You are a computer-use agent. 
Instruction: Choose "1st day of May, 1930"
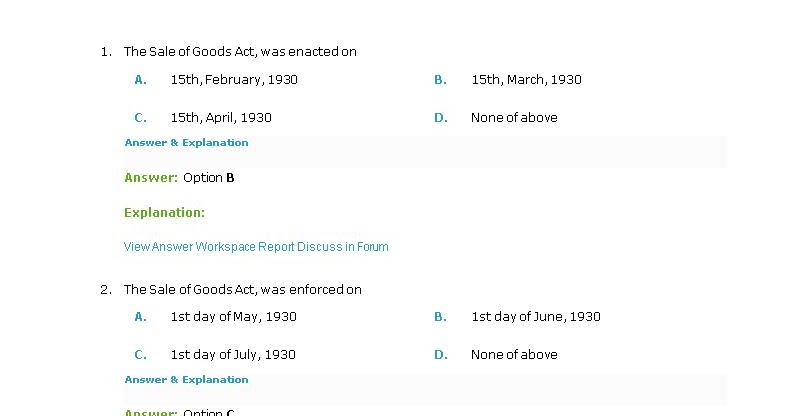(x=233, y=317)
